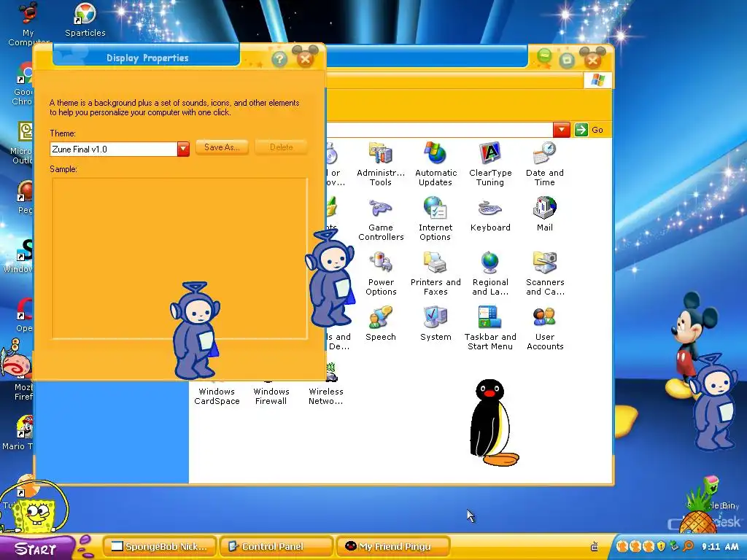
Task: Switch to Control Panel taskbar button
Action: pos(276,547)
